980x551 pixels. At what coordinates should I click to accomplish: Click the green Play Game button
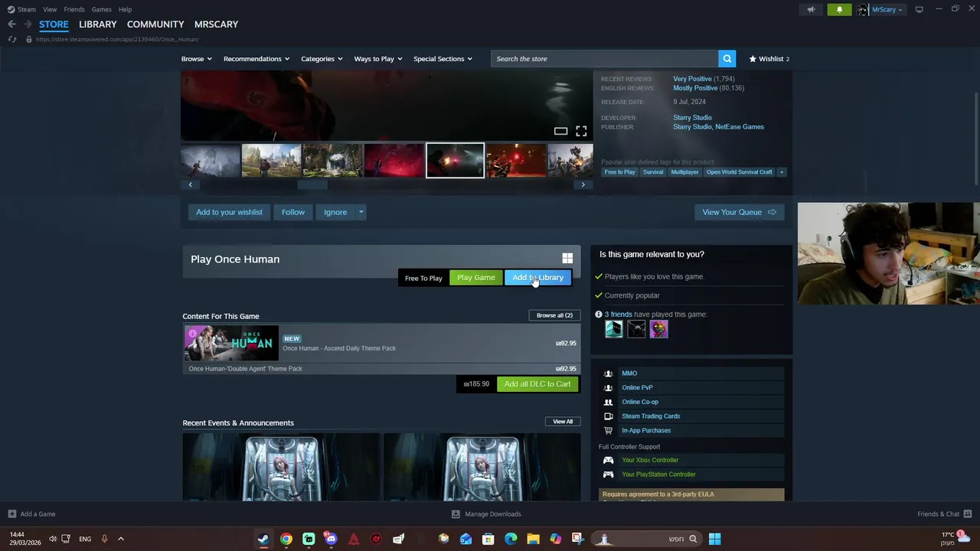(x=475, y=278)
